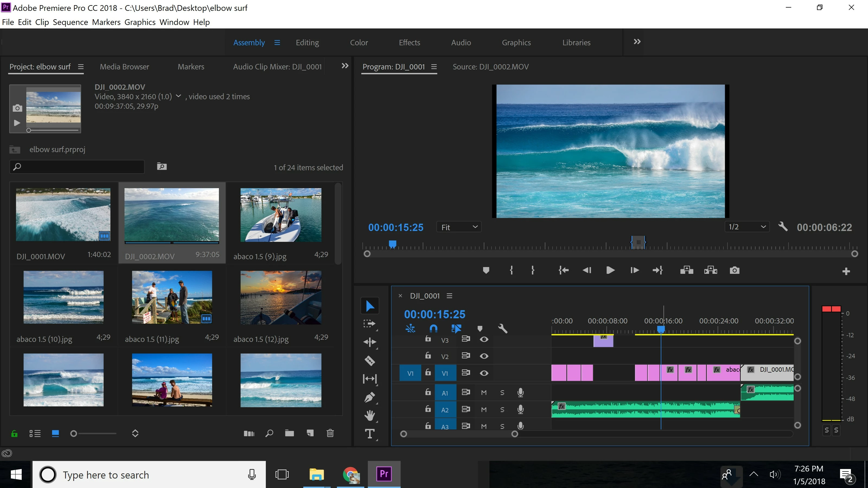This screenshot has width=868, height=488.
Task: Toggle Snap magnet in timeline
Action: point(433,328)
